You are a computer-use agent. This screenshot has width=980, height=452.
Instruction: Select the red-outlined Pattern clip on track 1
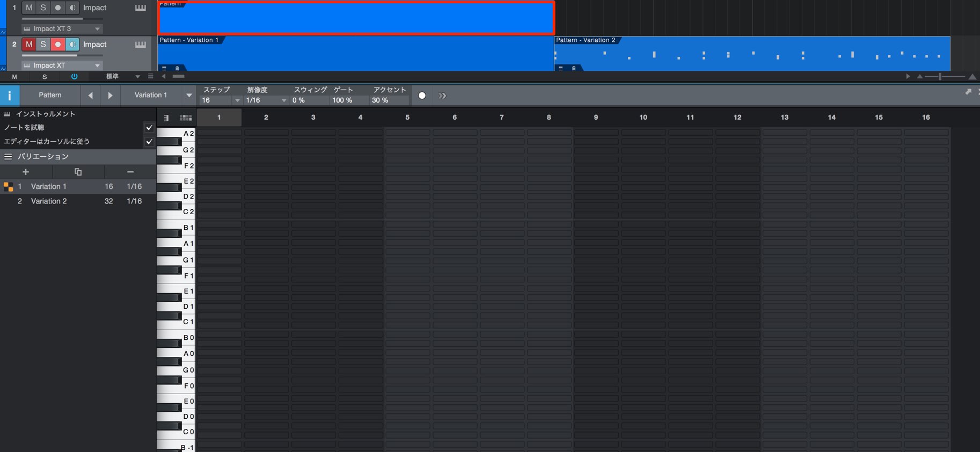(356, 18)
